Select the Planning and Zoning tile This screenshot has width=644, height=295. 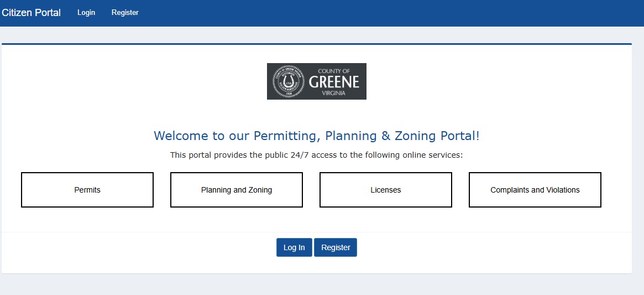point(237,190)
